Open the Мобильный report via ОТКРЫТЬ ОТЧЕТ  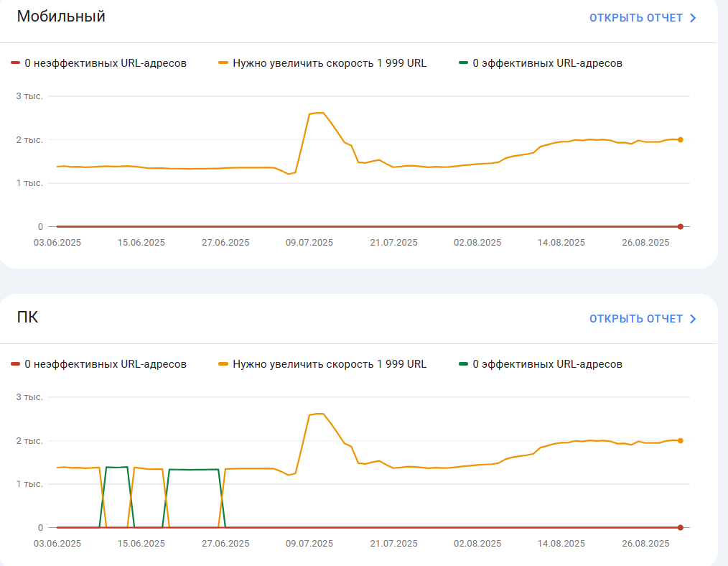[643, 18]
